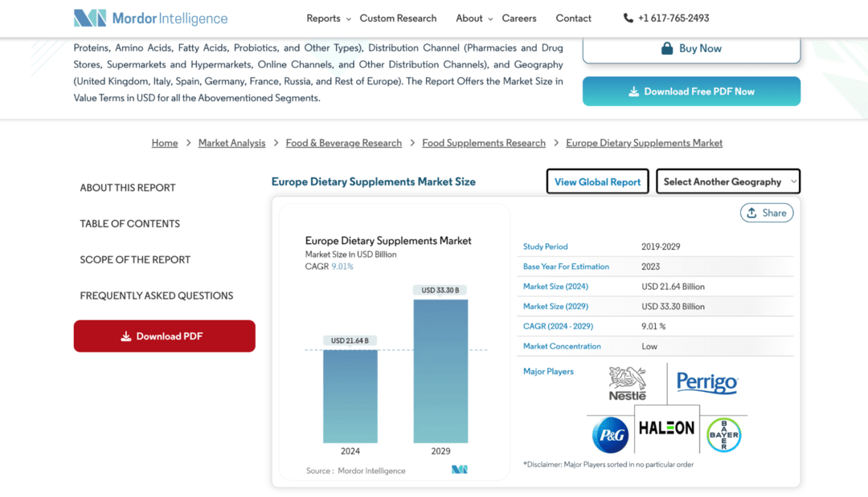Open Food Supplements Research breadcrumb
Image resolution: width=868 pixels, height=497 pixels.
484,143
